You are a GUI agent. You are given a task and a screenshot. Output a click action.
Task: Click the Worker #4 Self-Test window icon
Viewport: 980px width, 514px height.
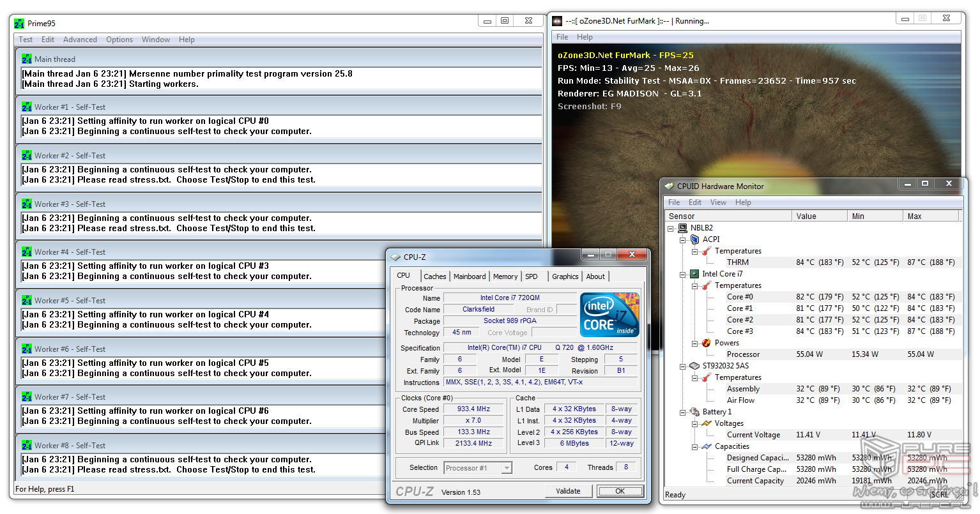click(27, 252)
